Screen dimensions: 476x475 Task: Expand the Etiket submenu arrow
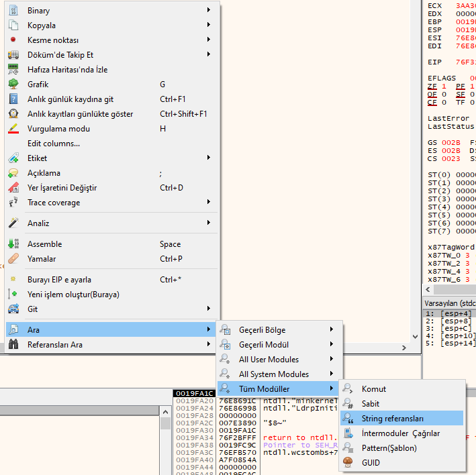click(209, 158)
